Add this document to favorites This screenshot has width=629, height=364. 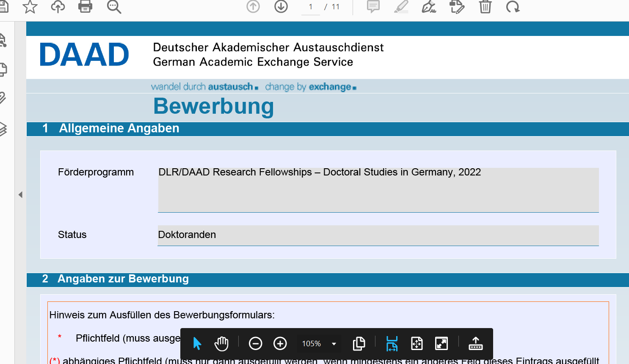[x=30, y=7]
